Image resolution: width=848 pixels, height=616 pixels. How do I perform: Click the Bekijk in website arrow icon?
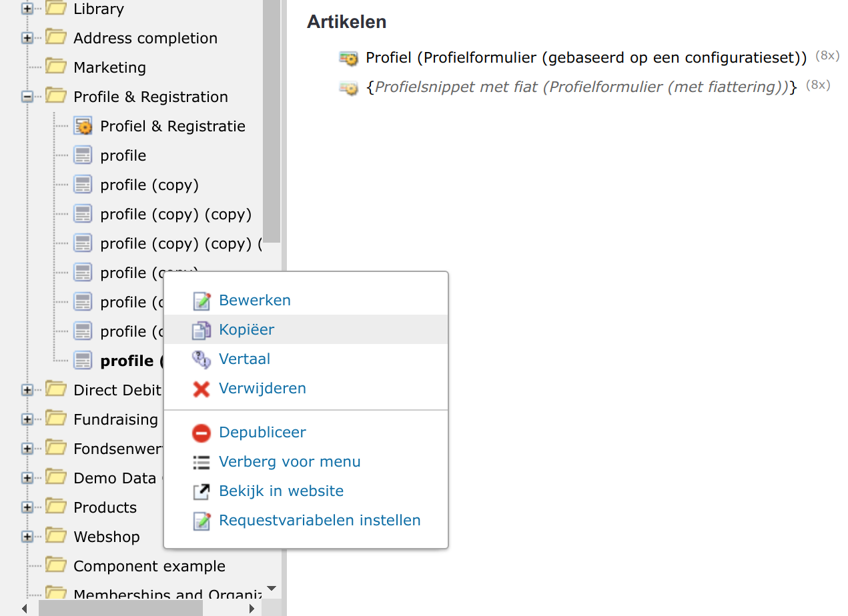click(x=201, y=491)
